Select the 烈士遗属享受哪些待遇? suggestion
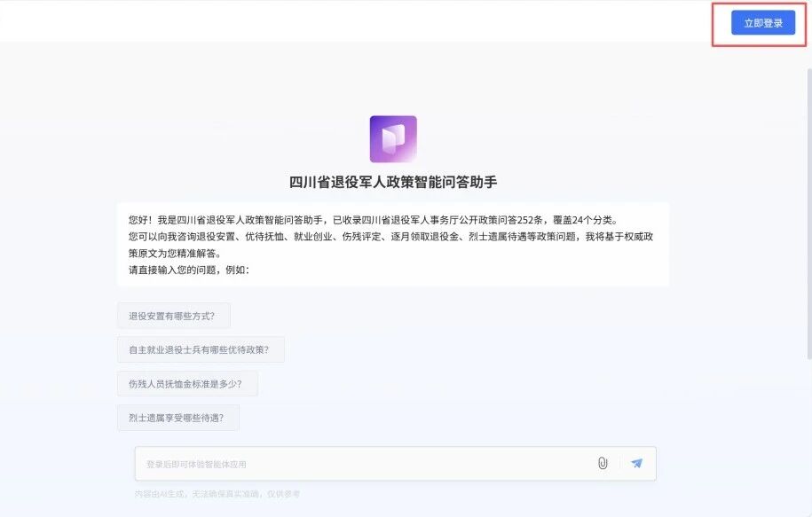The width and height of the screenshot is (812, 517). coord(178,419)
